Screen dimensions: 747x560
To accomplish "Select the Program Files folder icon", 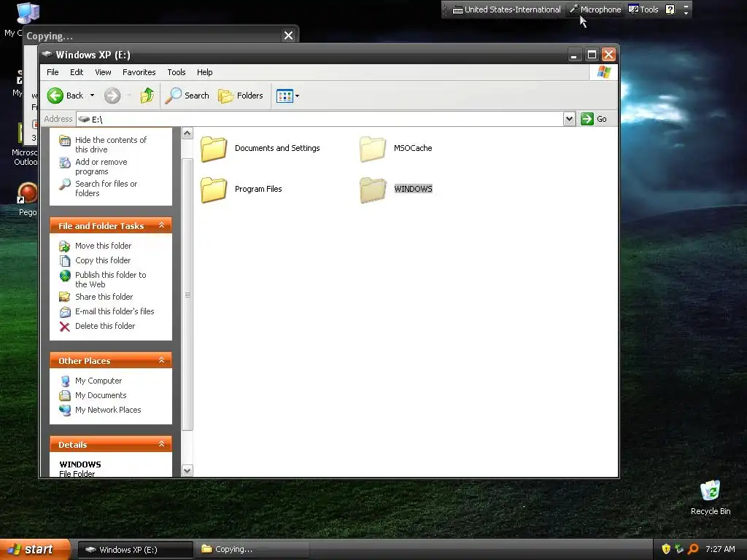I will point(214,190).
